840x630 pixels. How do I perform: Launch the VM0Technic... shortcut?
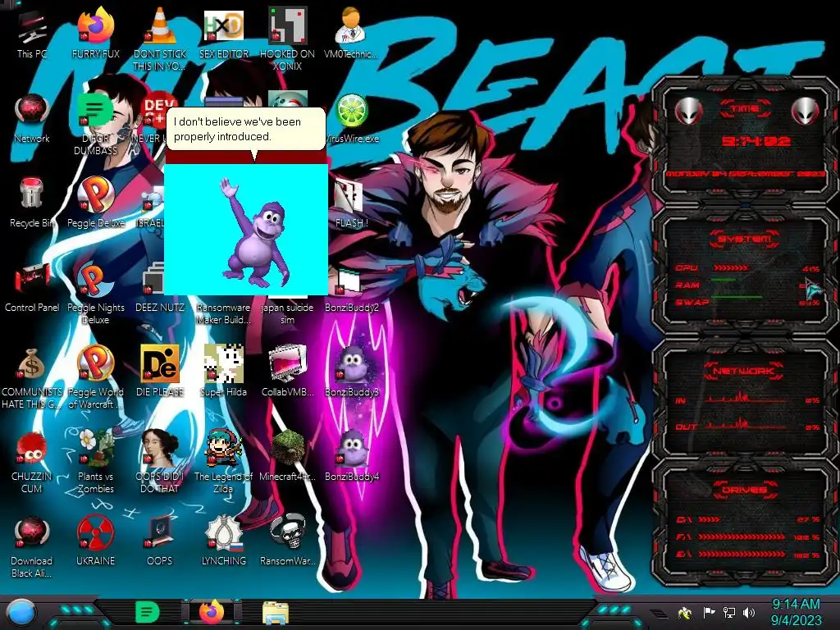(351, 33)
